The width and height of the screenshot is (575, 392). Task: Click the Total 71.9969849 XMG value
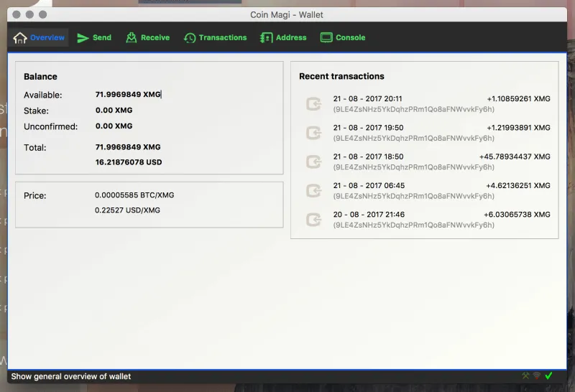pos(128,147)
